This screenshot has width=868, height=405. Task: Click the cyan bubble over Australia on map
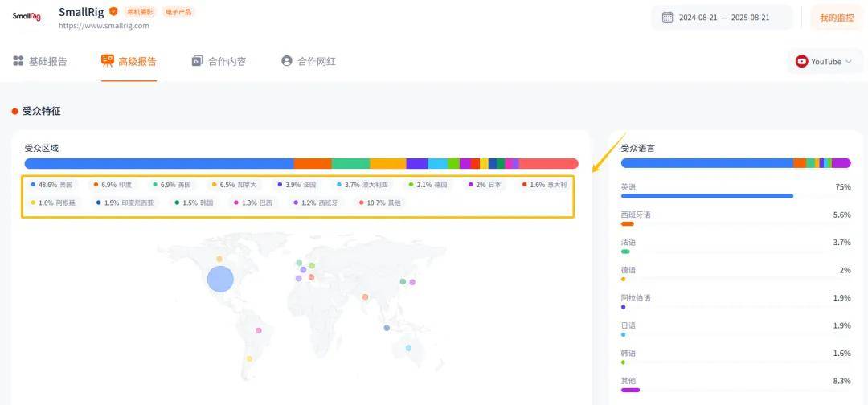pyautogui.click(x=408, y=348)
